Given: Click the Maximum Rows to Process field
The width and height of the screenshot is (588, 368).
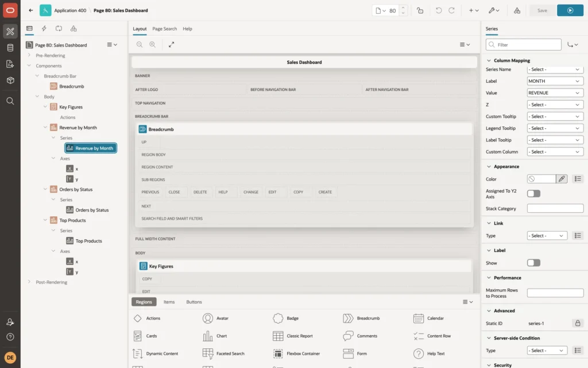Looking at the screenshot, I should coord(555,293).
